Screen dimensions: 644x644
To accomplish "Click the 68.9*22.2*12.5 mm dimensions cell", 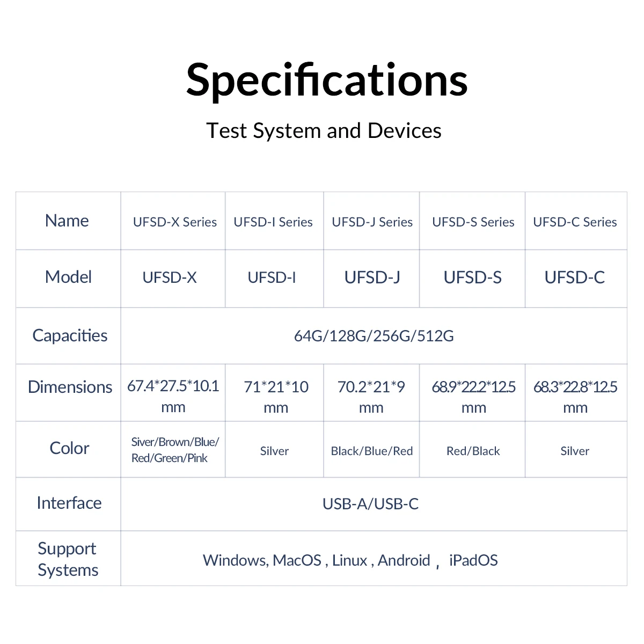I will click(473, 397).
